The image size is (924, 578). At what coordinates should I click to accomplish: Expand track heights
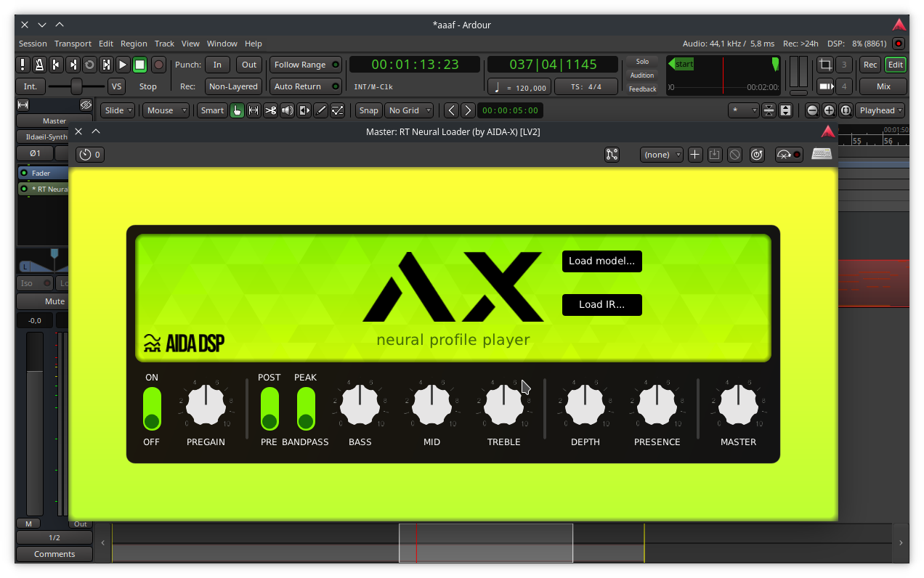point(785,110)
